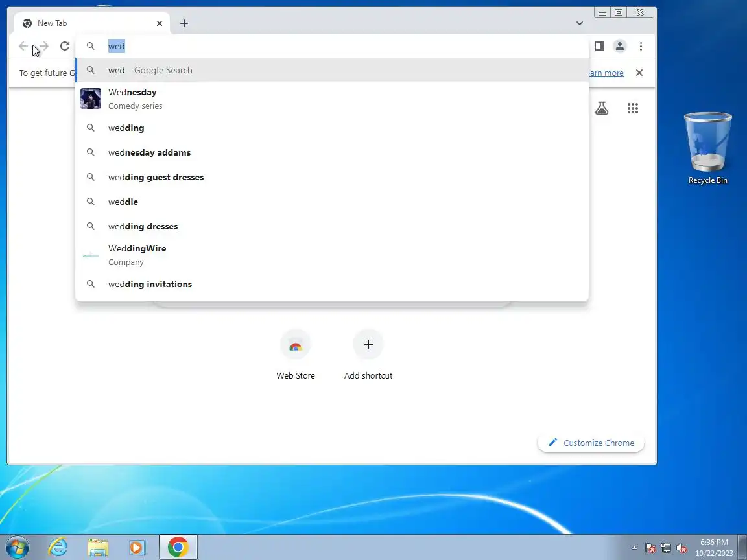Open the Recycle Bin desktop icon

tap(708, 148)
